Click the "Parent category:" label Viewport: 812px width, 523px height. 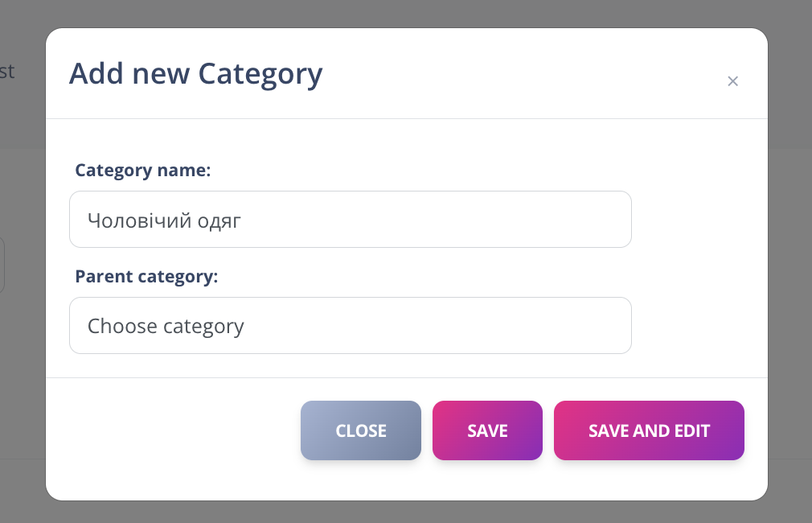pos(146,277)
